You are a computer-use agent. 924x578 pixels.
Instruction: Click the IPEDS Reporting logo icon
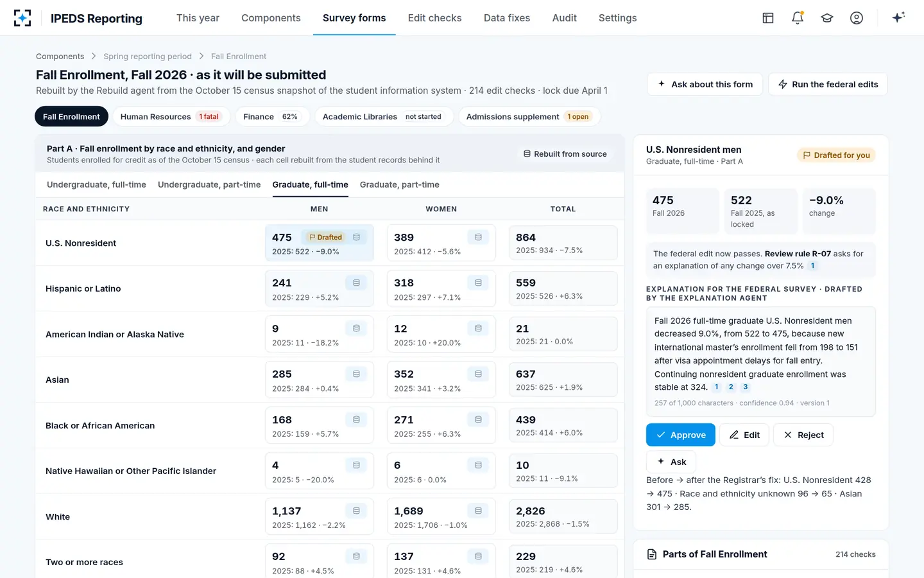tap(22, 18)
